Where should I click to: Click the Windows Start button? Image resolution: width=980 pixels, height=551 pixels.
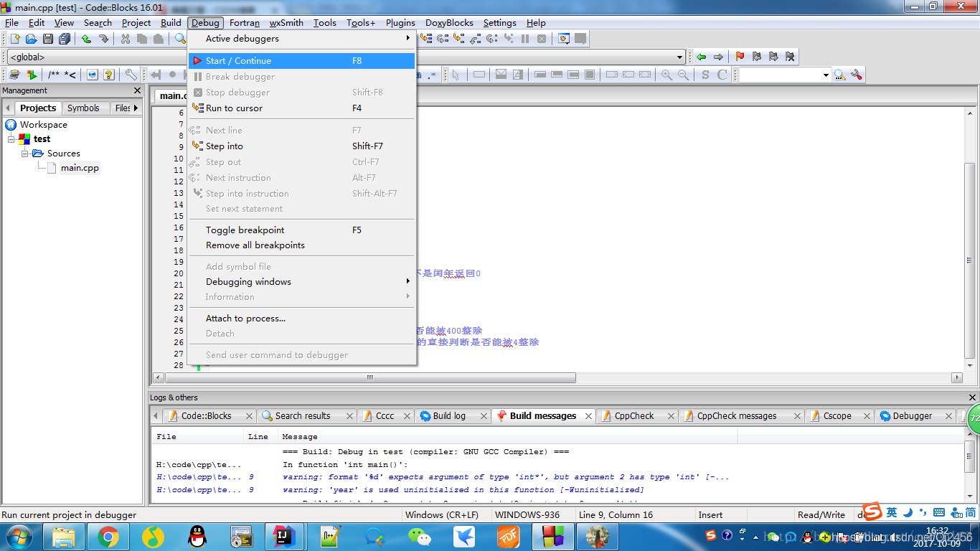coord(19,537)
